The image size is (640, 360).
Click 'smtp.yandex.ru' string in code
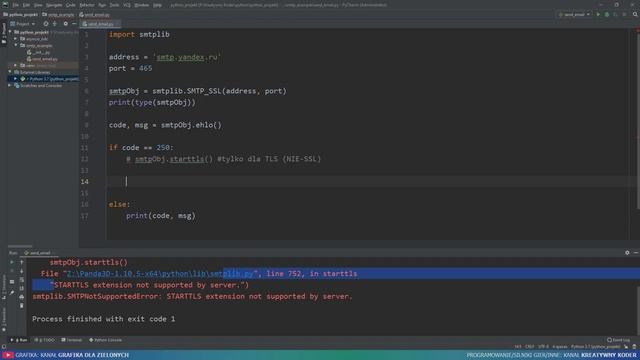point(187,57)
